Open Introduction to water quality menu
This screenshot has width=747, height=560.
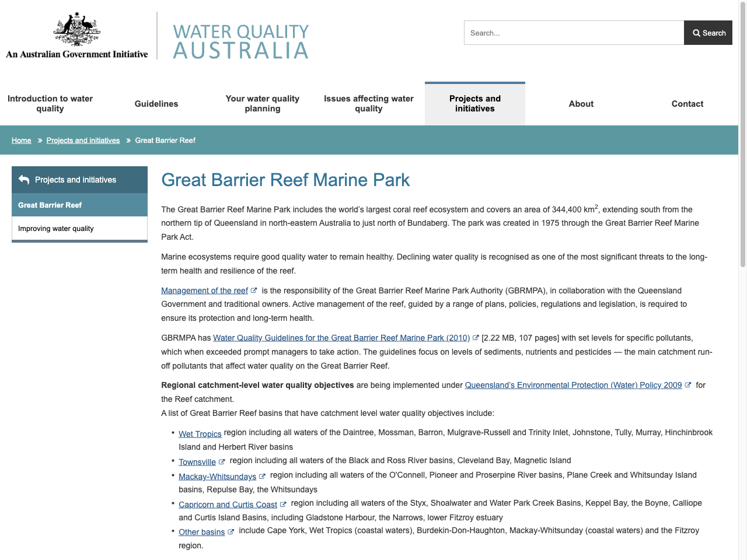(50, 104)
